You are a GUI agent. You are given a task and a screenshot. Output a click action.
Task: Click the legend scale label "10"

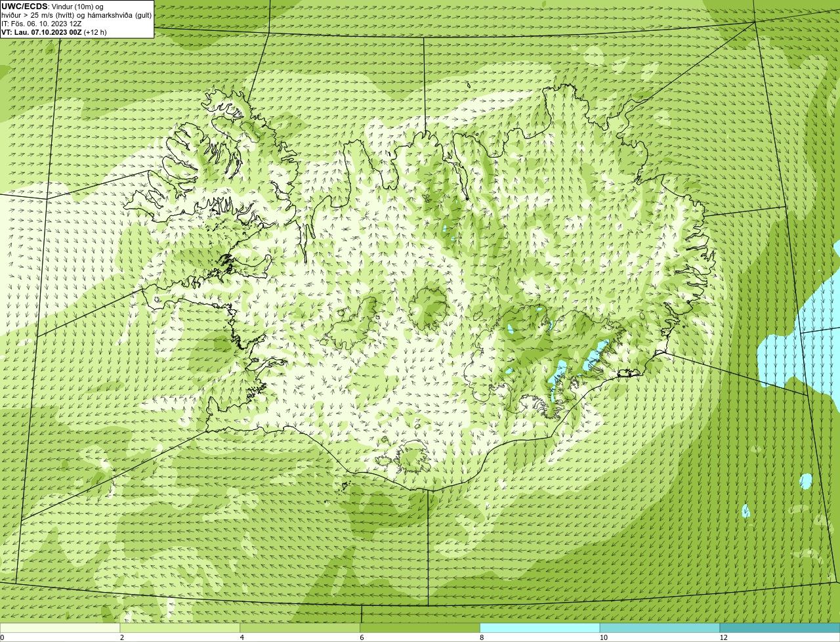click(603, 637)
